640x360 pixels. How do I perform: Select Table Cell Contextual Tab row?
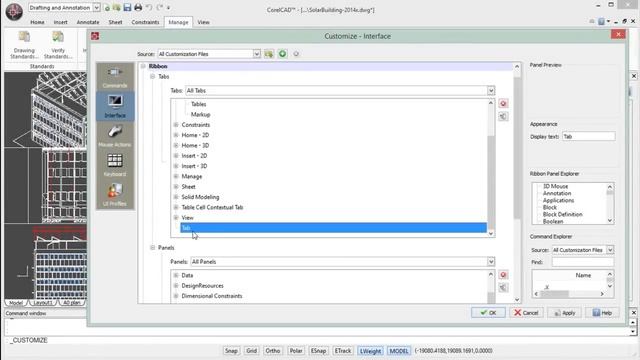(x=212, y=207)
